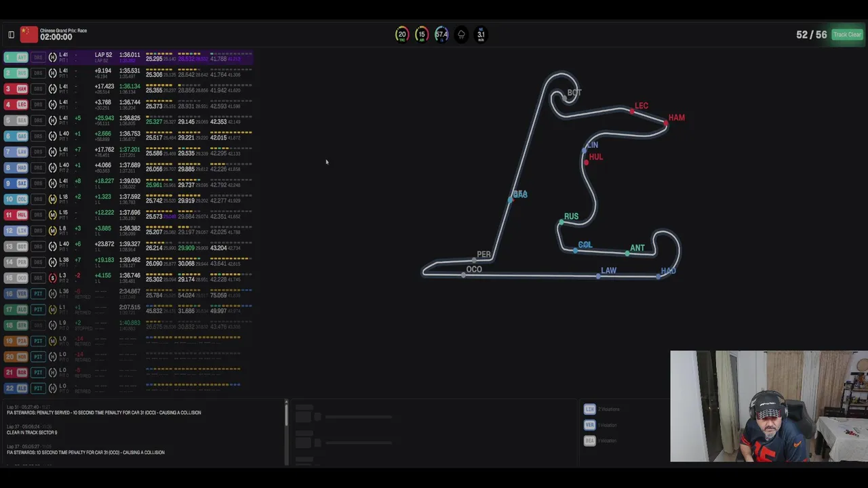
Task: Click RUS gap value +9.194
Action: [x=103, y=70]
